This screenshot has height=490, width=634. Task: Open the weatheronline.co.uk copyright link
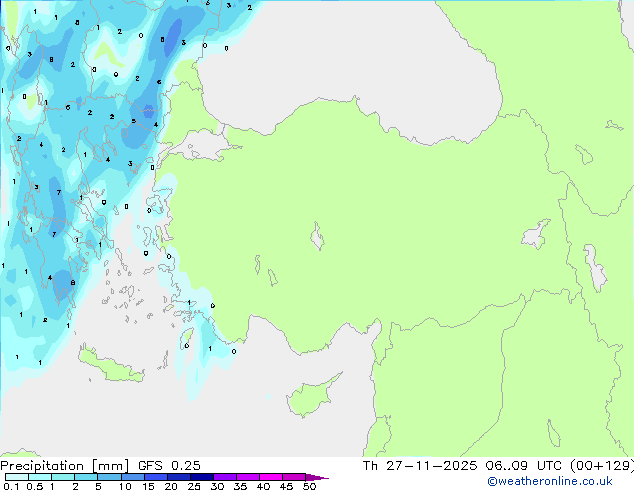pos(550,482)
